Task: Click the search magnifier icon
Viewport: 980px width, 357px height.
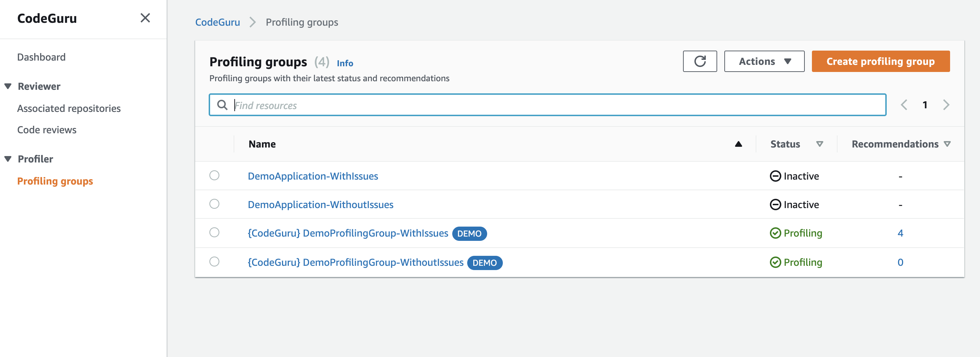Action: pos(222,105)
